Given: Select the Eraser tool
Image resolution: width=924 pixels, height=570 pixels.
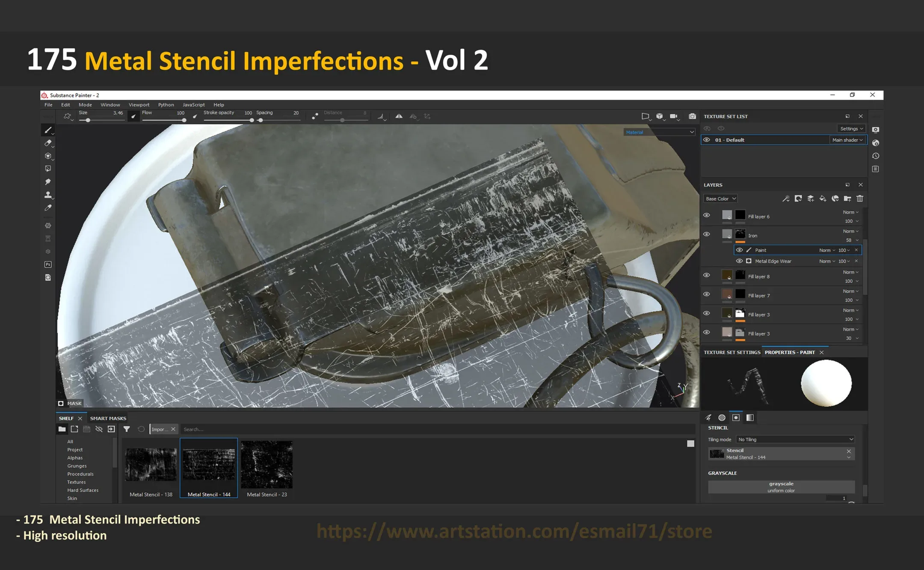Looking at the screenshot, I should [x=48, y=143].
